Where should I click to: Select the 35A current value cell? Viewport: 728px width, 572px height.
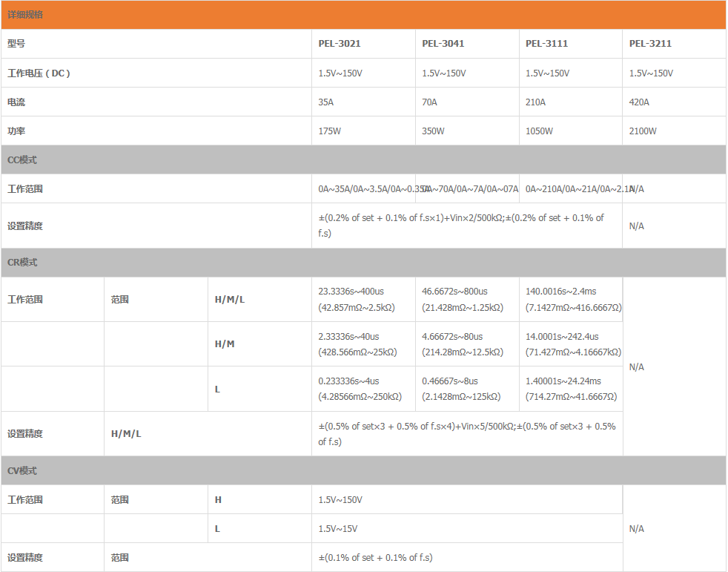pyautogui.click(x=326, y=102)
